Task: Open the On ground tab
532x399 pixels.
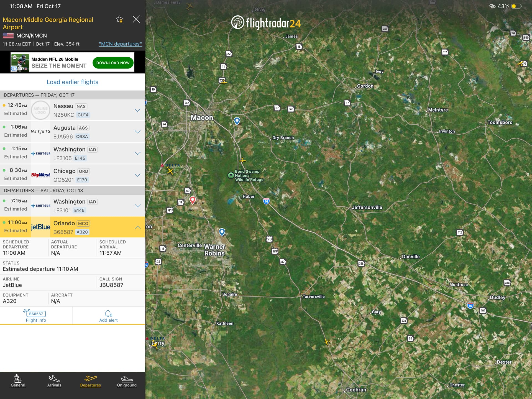Action: coord(127,381)
